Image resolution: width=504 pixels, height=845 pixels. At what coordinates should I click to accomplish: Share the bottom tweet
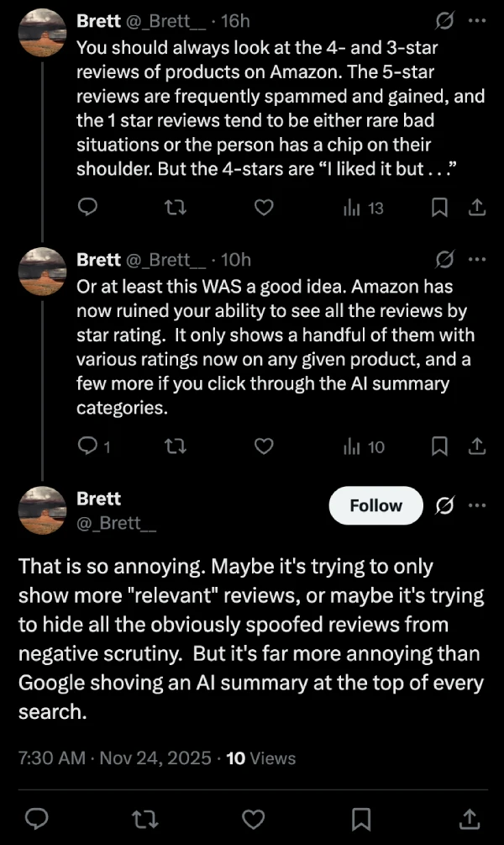[x=468, y=818]
